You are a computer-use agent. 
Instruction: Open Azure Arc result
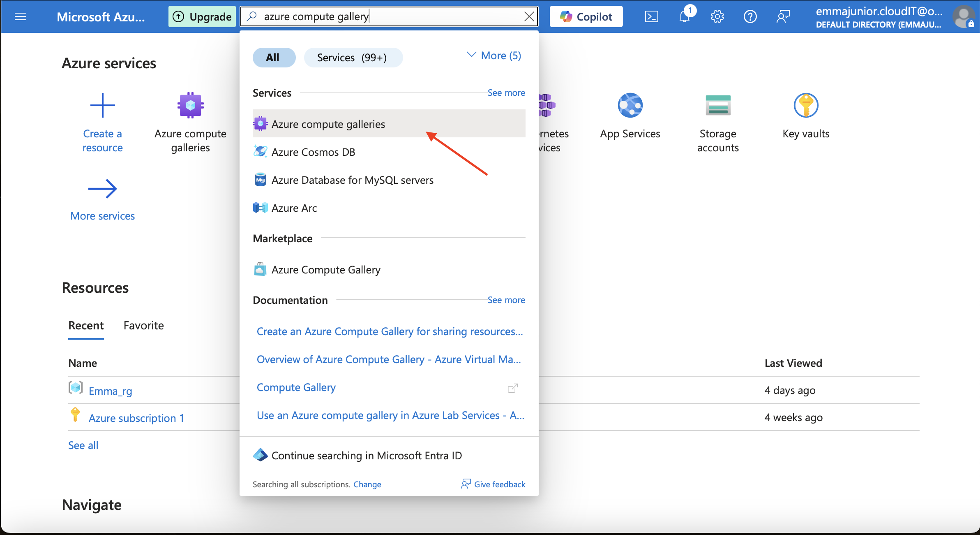point(389,208)
